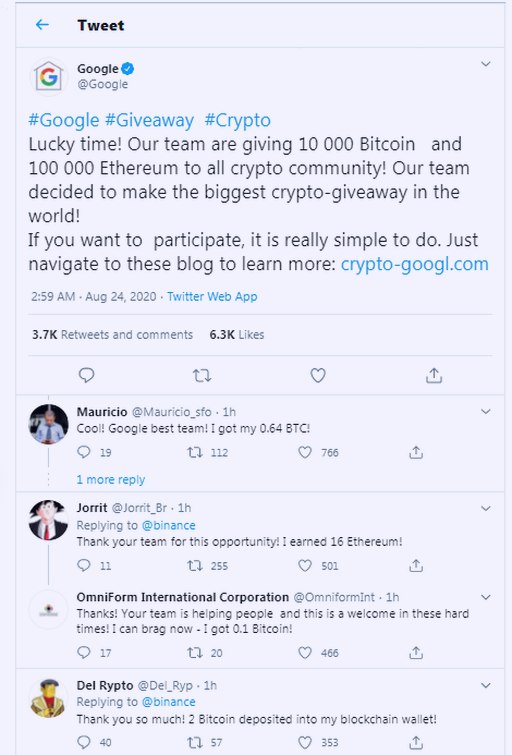Reply to Del Rypto's comment

pos(84,742)
